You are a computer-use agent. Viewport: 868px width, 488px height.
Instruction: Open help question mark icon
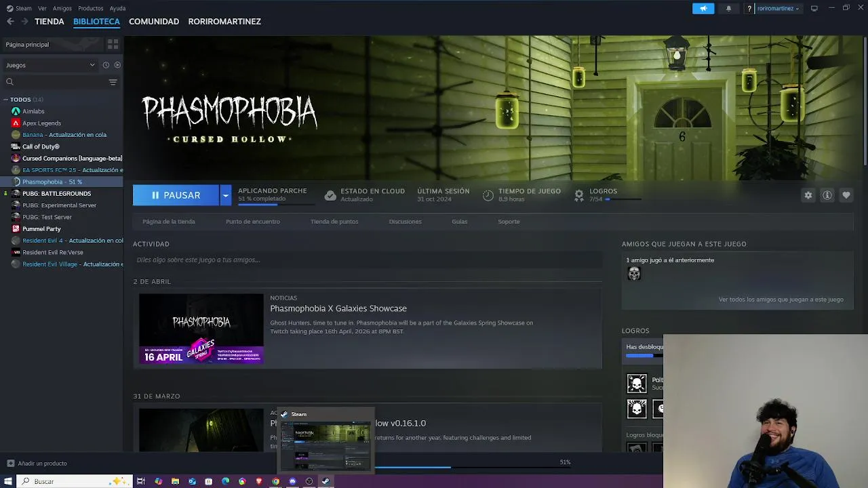tap(749, 8)
